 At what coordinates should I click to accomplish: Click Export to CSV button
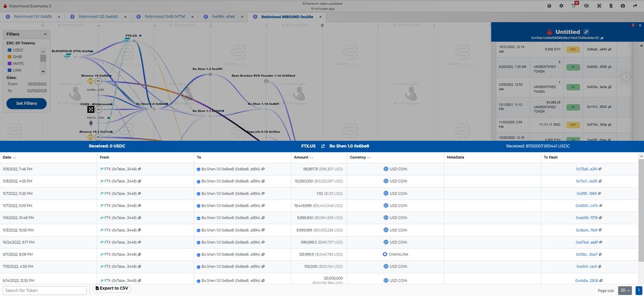click(x=112, y=288)
